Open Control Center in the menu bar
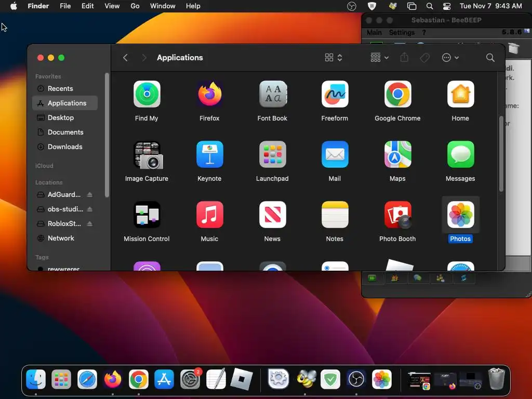This screenshot has height=399, width=532. point(446,6)
